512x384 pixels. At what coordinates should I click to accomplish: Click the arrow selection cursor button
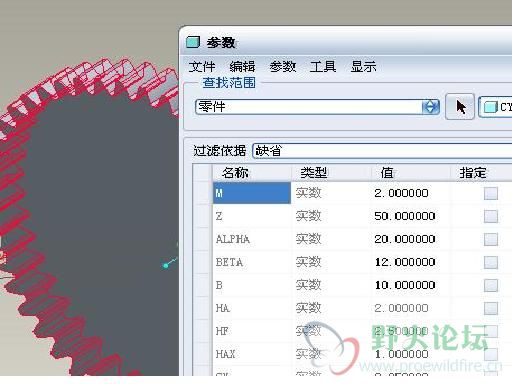click(460, 107)
